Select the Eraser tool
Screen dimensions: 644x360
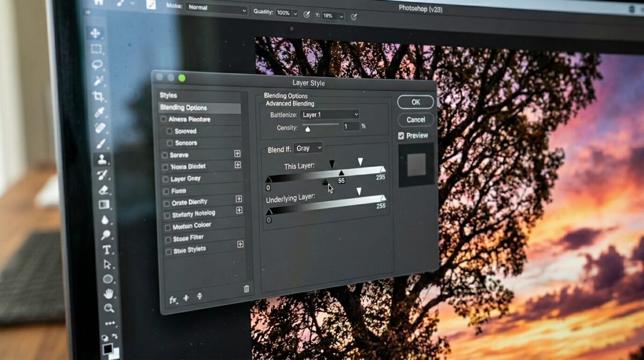point(103,190)
